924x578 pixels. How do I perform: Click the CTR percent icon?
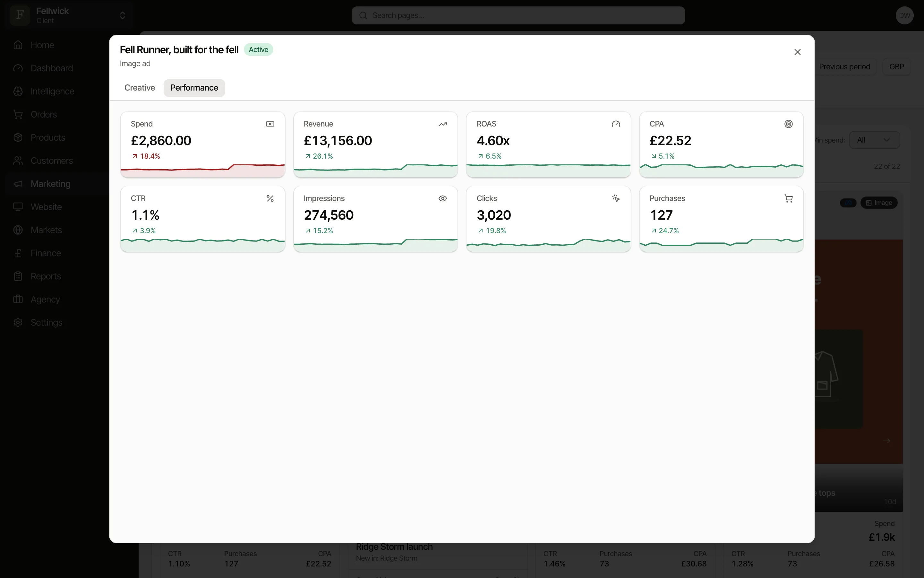click(270, 198)
